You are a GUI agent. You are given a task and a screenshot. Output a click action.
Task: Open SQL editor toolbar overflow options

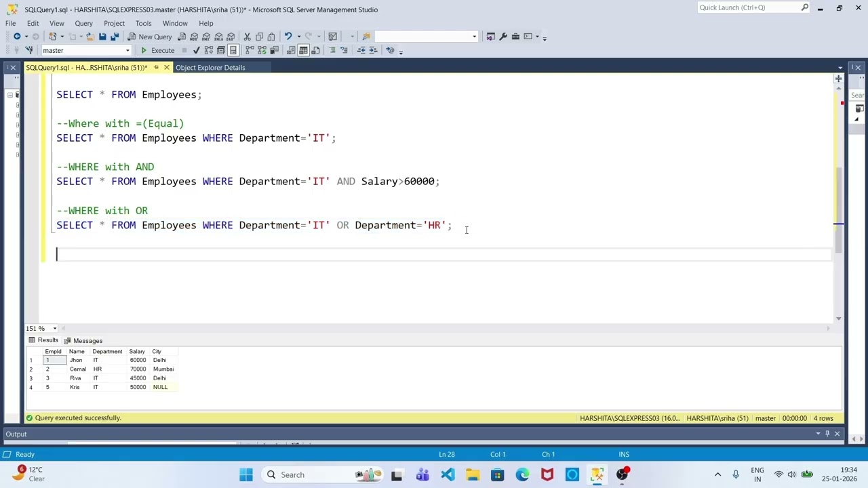point(401,52)
